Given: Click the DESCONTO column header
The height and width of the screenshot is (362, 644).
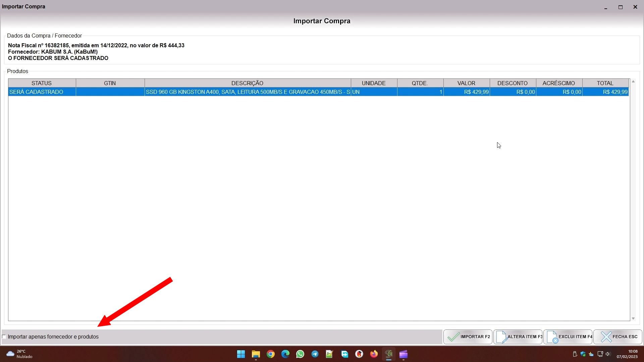Looking at the screenshot, I should pyautogui.click(x=513, y=83).
